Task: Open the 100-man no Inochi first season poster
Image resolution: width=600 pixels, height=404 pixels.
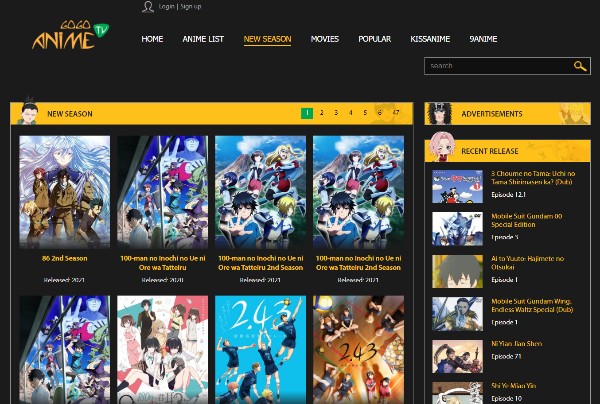Action: 163,192
